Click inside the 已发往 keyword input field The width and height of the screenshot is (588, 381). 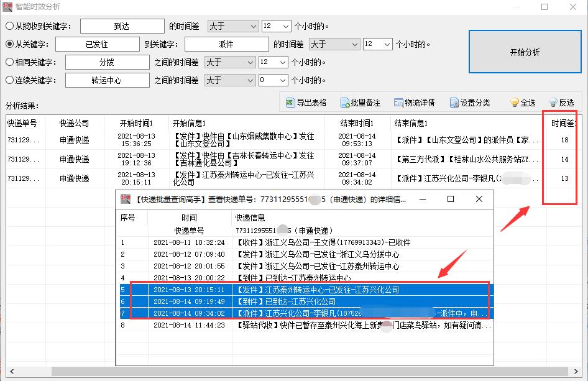[x=97, y=44]
